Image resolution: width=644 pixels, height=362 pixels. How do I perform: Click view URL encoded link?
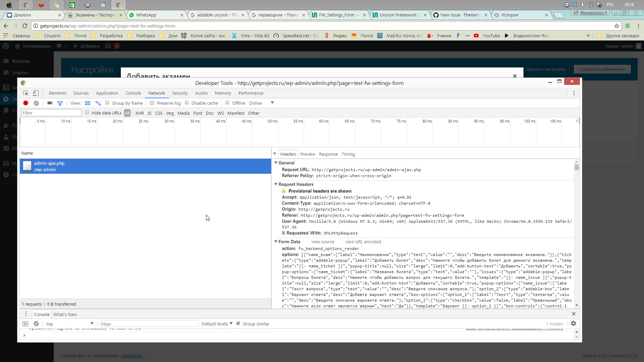point(363,242)
